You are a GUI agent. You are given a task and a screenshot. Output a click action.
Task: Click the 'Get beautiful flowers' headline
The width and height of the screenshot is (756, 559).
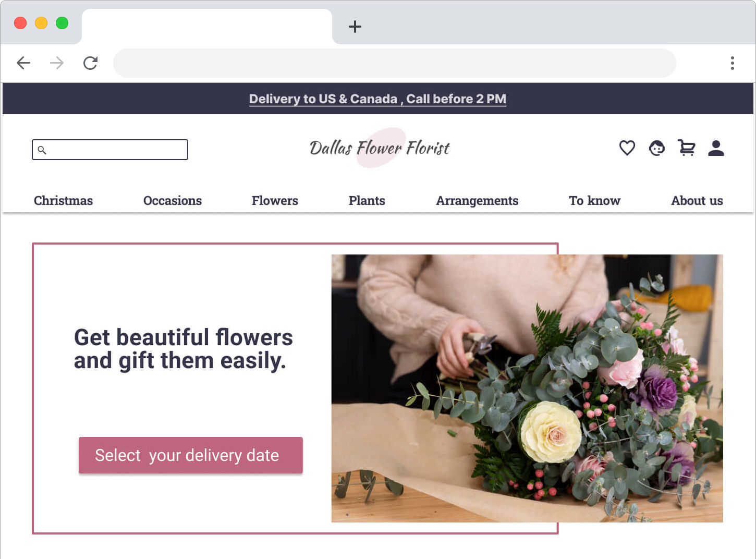click(183, 349)
